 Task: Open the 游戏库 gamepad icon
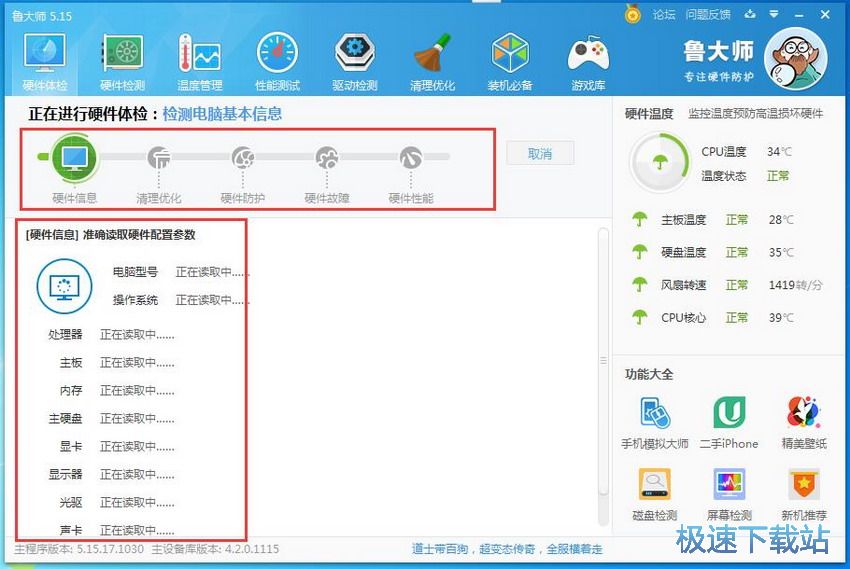pos(588,61)
